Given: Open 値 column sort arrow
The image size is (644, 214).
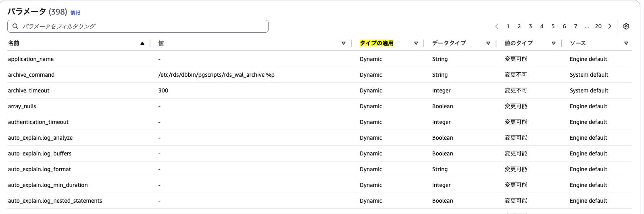Looking at the screenshot, I should pos(344,43).
